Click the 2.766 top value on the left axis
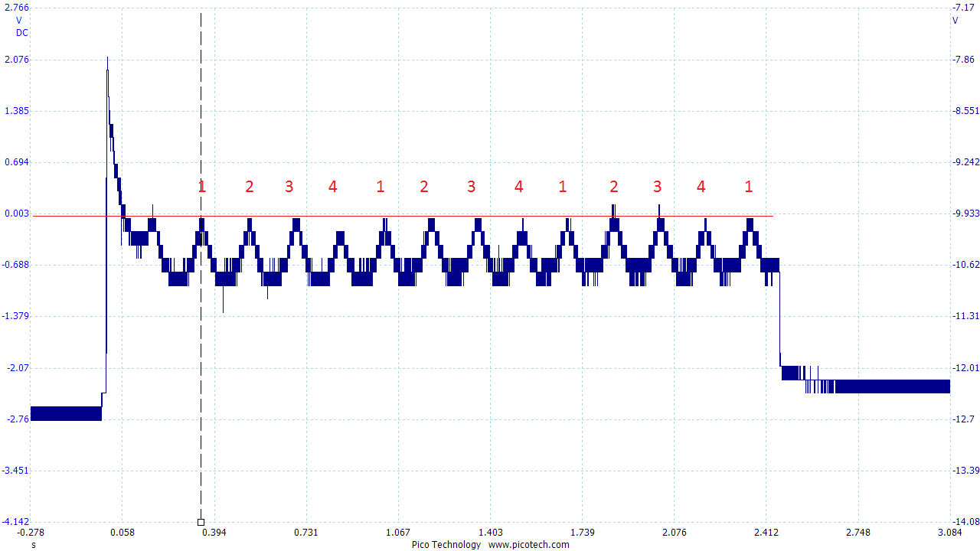Image resolution: width=980 pixels, height=551 pixels. pos(17,8)
